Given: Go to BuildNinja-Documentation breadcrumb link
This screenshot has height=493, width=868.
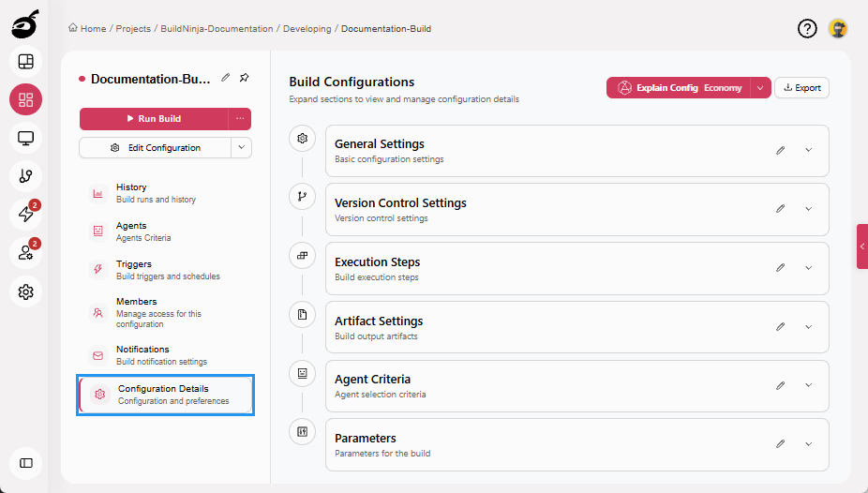Looking at the screenshot, I should 217,28.
